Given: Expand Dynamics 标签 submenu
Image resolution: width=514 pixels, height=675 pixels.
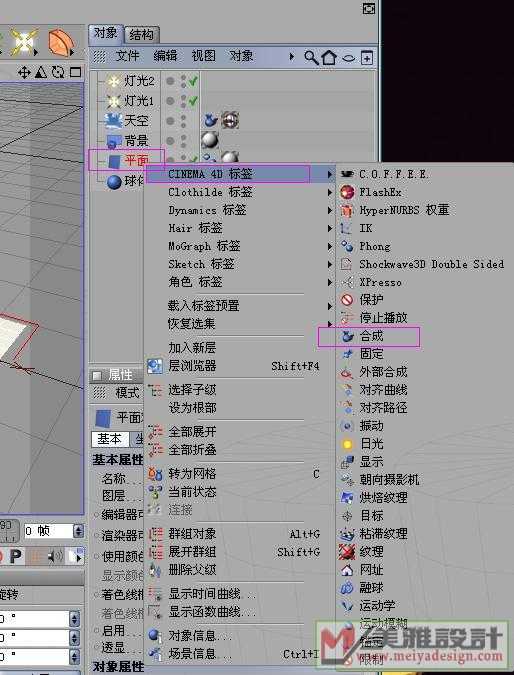Looking at the screenshot, I should pyautogui.click(x=240, y=210).
